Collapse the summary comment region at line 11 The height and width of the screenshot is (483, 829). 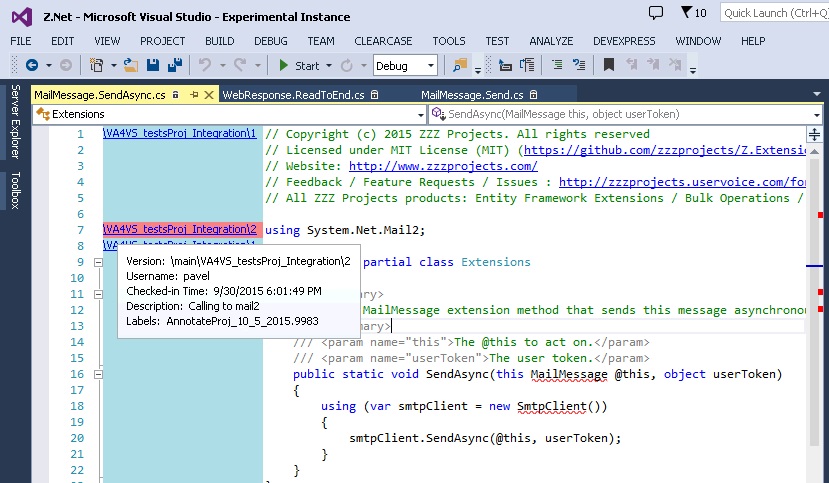98,294
